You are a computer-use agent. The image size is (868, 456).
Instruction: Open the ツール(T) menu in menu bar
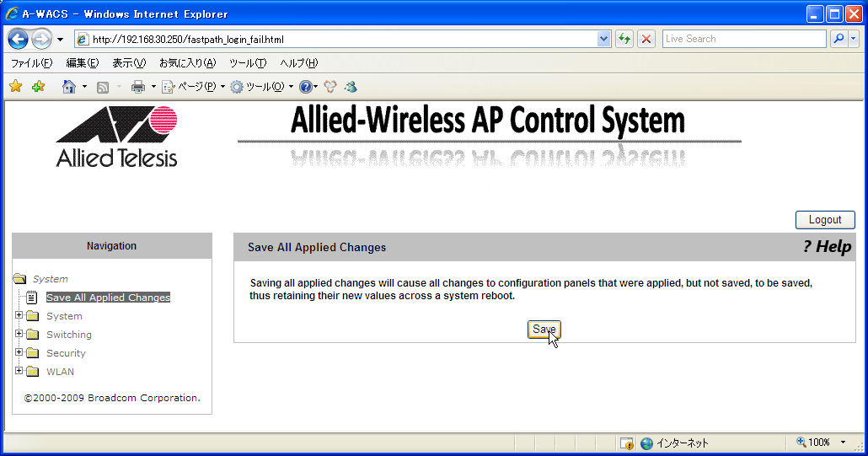point(248,63)
